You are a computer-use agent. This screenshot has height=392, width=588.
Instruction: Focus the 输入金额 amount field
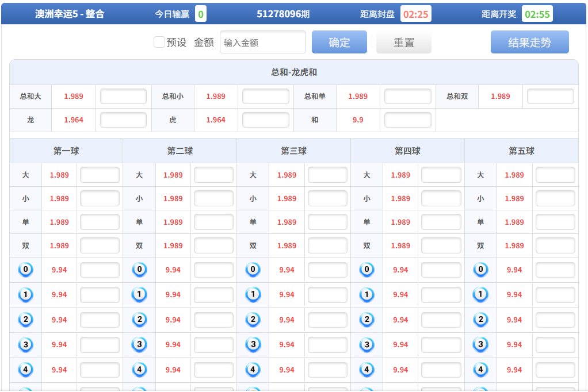click(262, 43)
